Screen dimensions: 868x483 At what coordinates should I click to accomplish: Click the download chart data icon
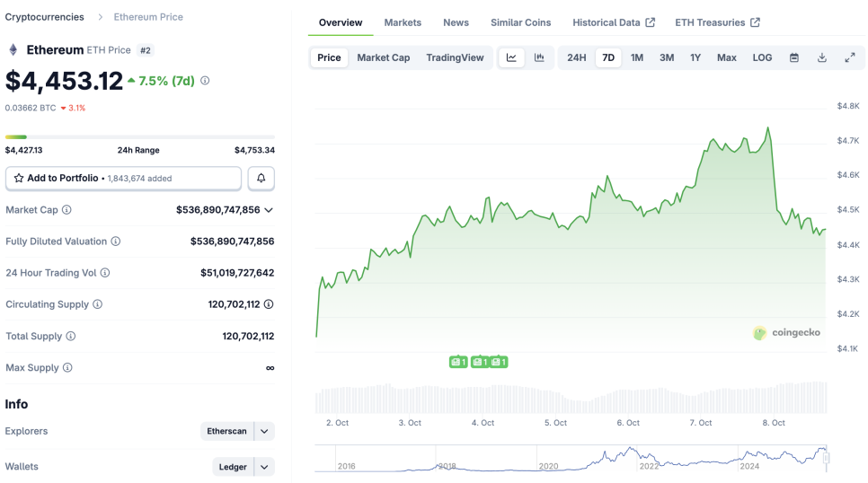coord(822,57)
